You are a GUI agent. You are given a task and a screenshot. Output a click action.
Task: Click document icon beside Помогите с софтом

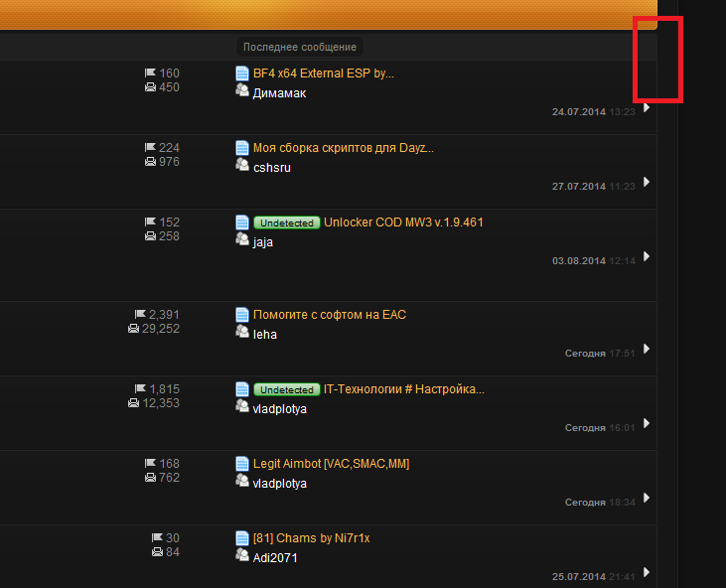(x=242, y=315)
